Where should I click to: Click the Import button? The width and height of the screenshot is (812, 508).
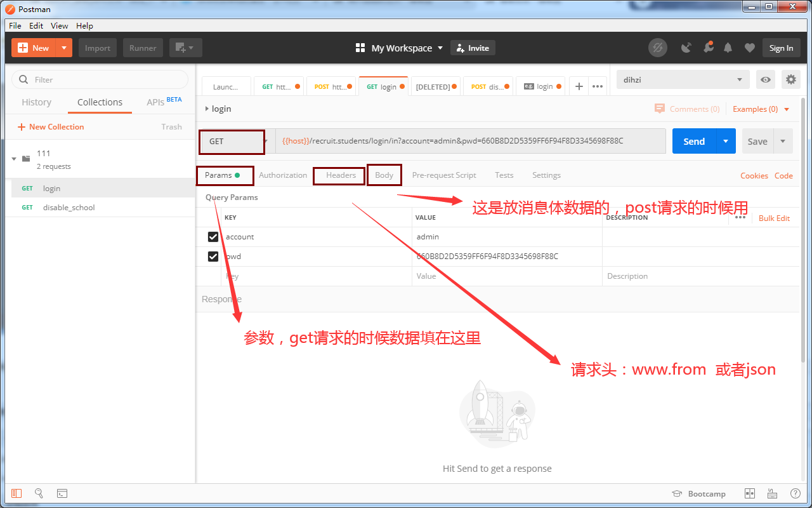98,48
